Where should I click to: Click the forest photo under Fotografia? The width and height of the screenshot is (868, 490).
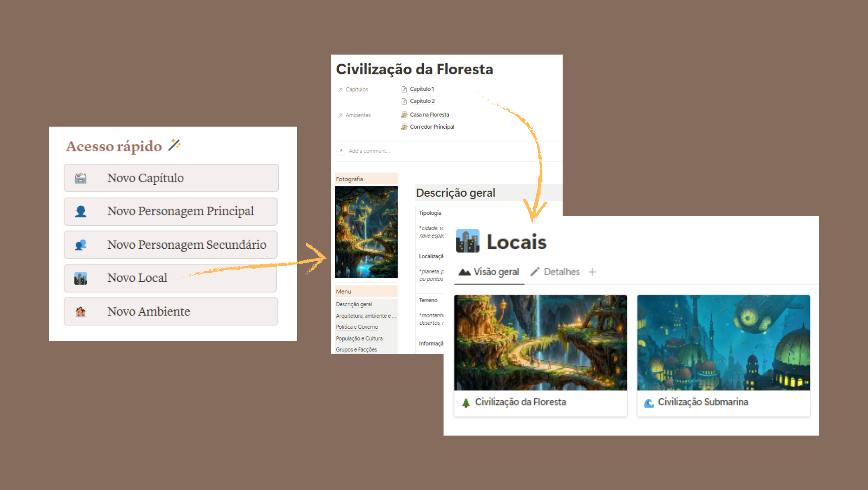click(x=366, y=232)
